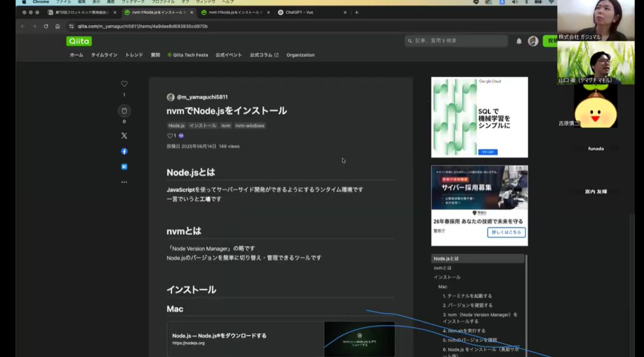Open タイムライン in Qiita navigation
Screen dimensions: 644x357
click(x=104, y=55)
